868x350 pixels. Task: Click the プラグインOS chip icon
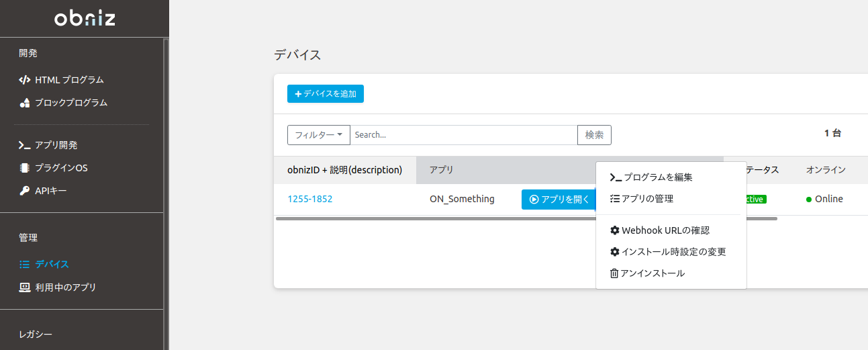click(24, 168)
